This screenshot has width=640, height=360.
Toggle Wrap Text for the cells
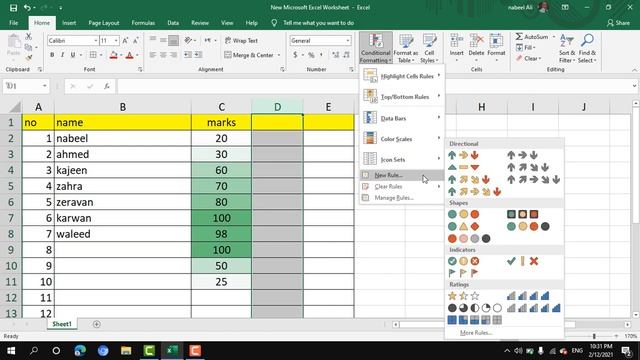pyautogui.click(x=241, y=40)
